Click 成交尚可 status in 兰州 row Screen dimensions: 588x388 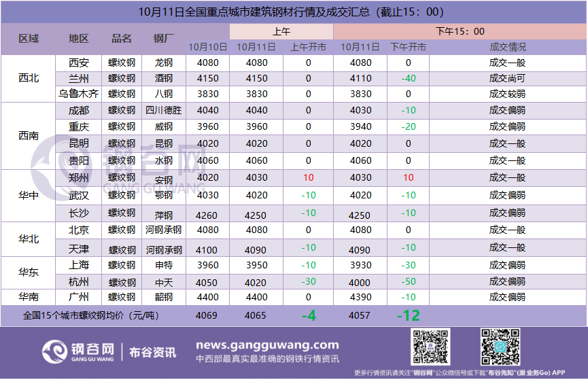click(507, 78)
